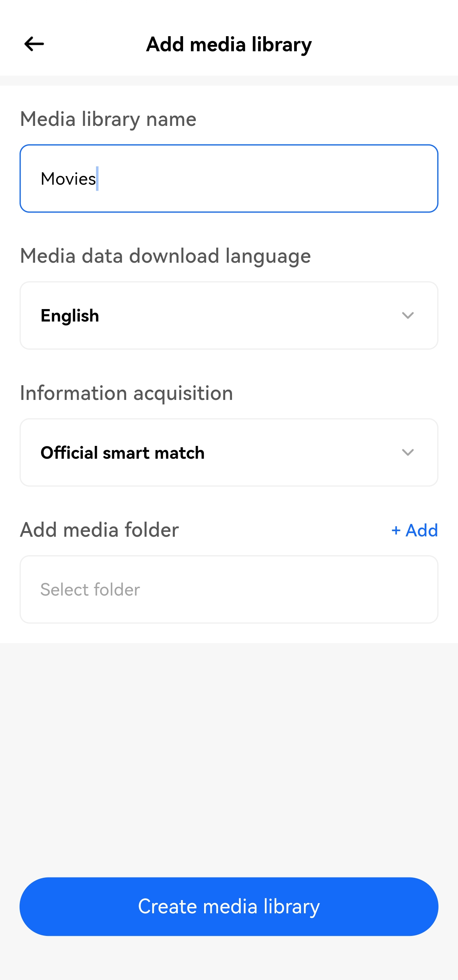Select the 'Official smart match' value text
The width and height of the screenshot is (458, 980).
point(122,453)
